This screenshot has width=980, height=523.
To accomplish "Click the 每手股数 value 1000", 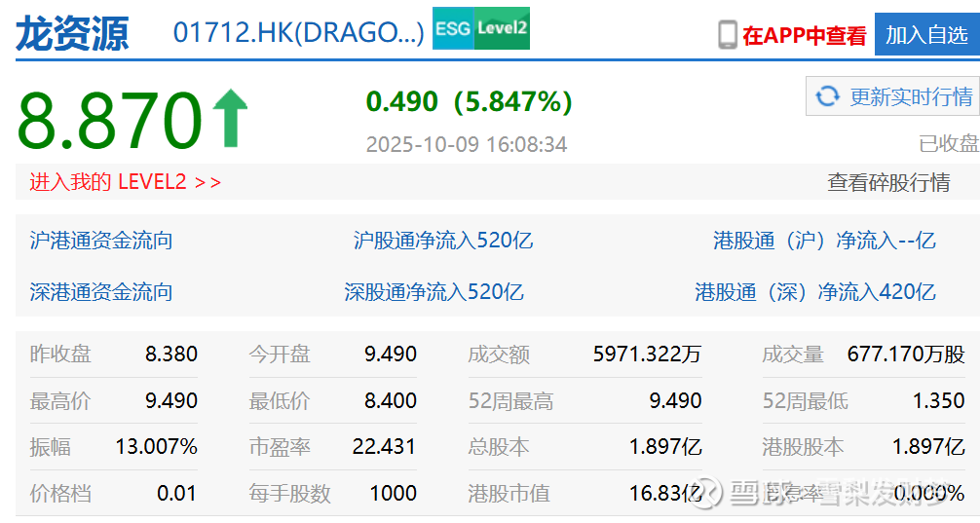I will tap(394, 493).
